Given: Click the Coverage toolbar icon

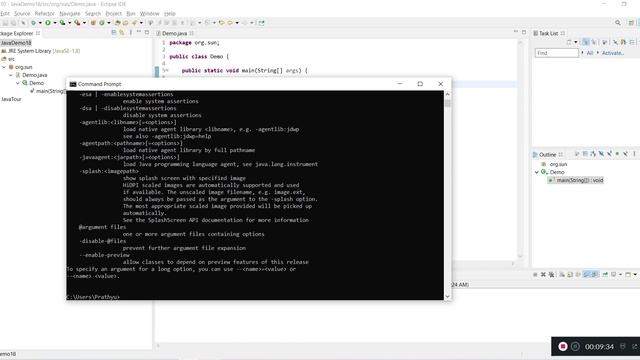Looking at the screenshot, I should (62, 23).
